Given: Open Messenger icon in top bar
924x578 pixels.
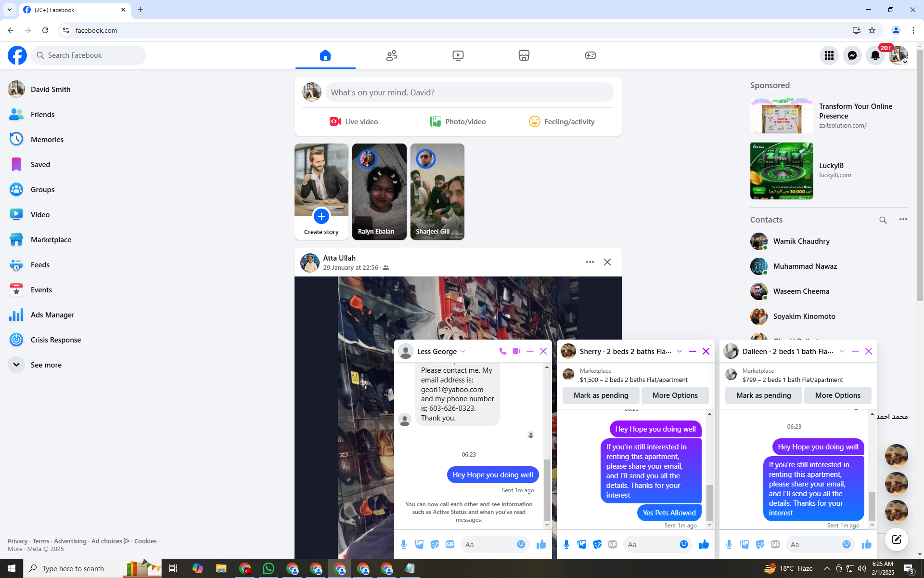Looking at the screenshot, I should point(852,55).
